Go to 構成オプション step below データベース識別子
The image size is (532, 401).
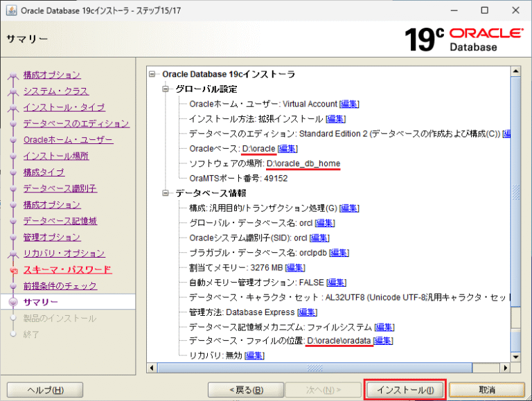click(52, 204)
